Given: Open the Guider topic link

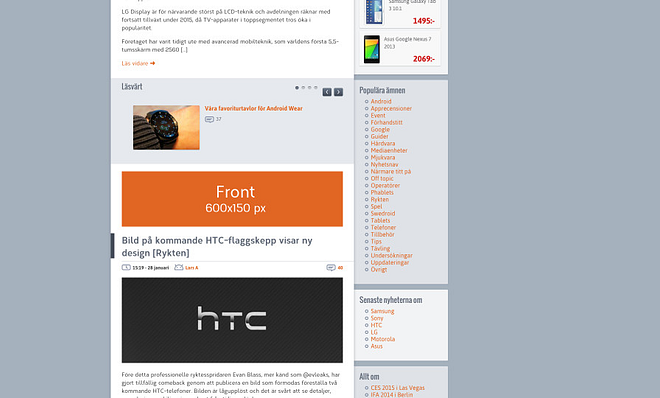Looking at the screenshot, I should tap(379, 136).
